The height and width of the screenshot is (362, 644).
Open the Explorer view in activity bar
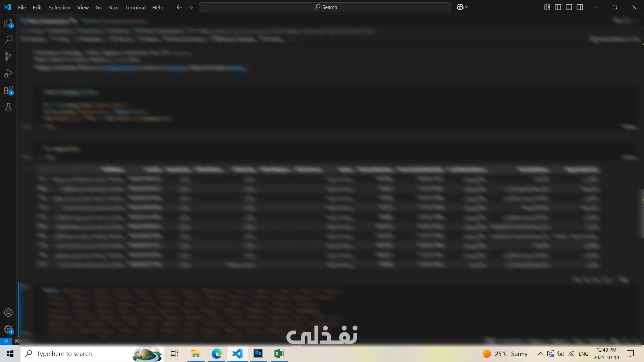tap(8, 23)
